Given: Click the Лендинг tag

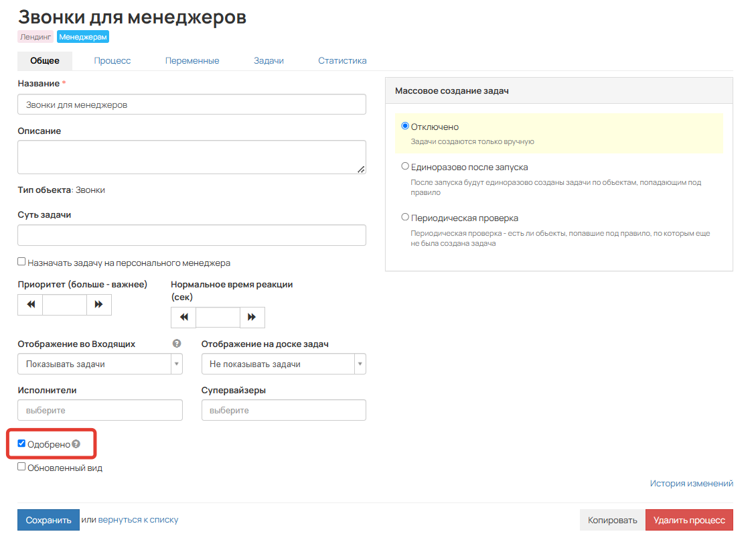Looking at the screenshot, I should click(x=35, y=36).
